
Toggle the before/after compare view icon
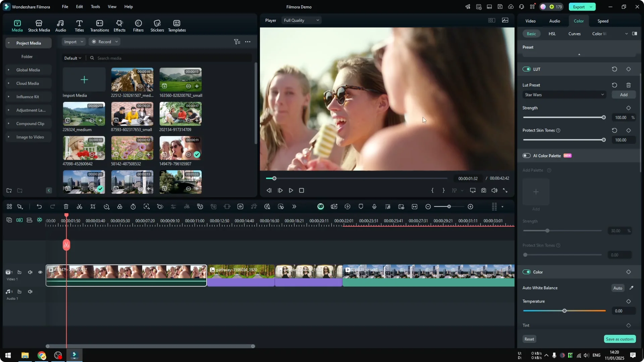[x=635, y=34]
